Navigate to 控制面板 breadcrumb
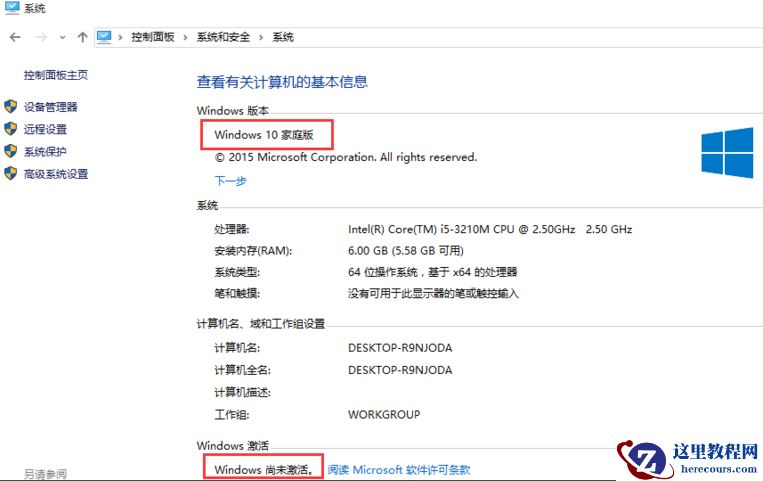Image resolution: width=763 pixels, height=481 pixels. click(153, 37)
